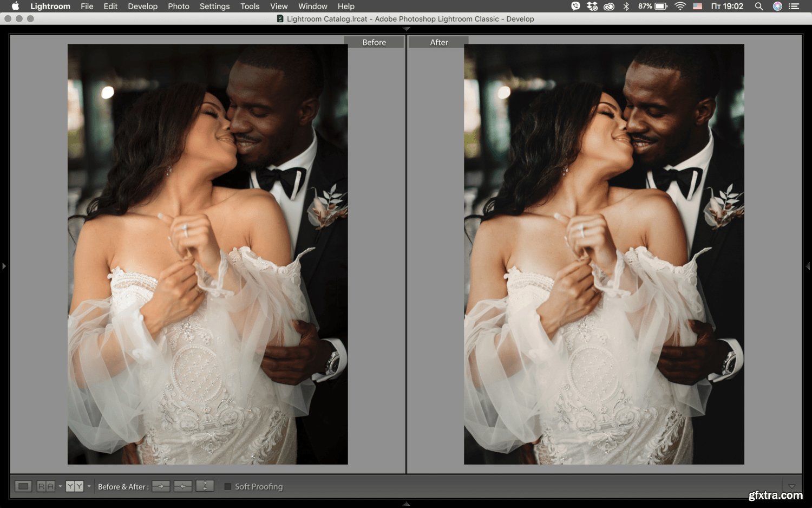Image resolution: width=812 pixels, height=508 pixels.
Task: Open Dropbox status icon in menu bar
Action: 592,6
